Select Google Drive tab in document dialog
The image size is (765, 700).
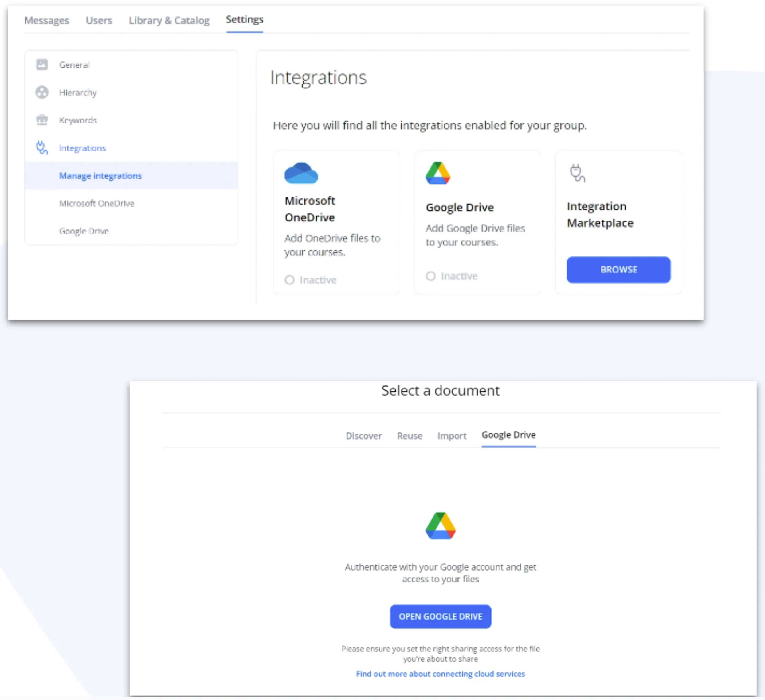[x=508, y=435]
